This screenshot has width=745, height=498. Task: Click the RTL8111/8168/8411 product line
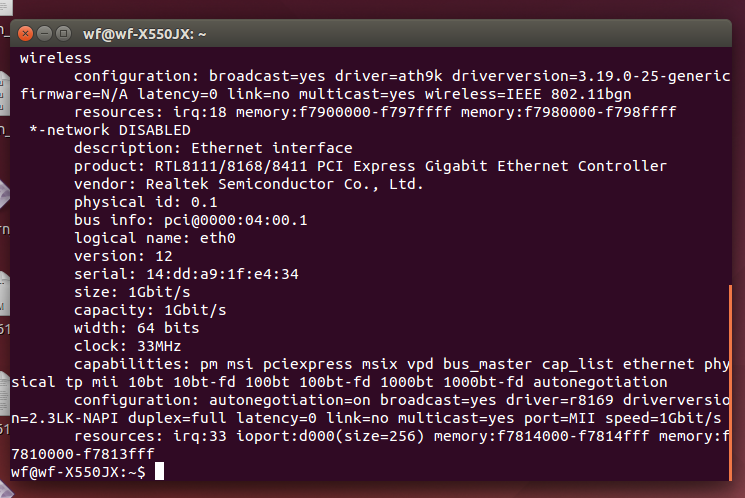(x=370, y=166)
